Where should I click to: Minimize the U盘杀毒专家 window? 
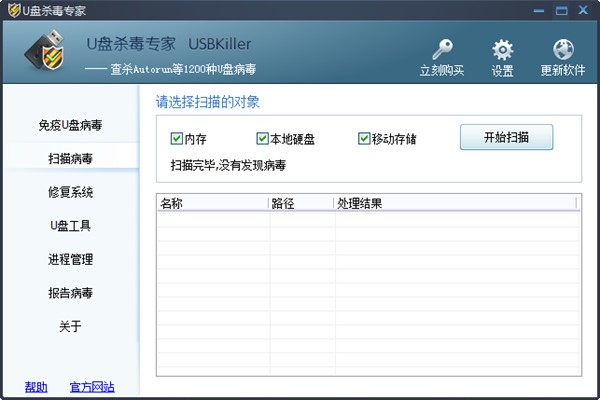coord(539,11)
